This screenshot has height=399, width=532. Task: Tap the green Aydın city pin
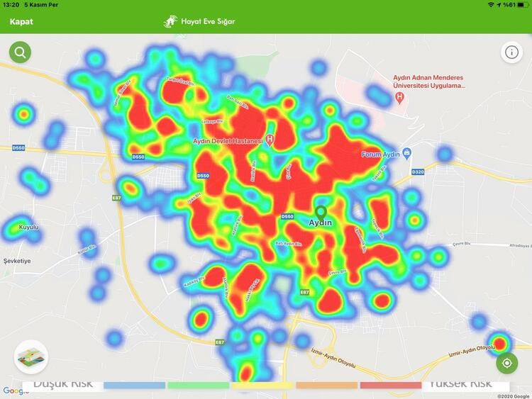pos(321,212)
